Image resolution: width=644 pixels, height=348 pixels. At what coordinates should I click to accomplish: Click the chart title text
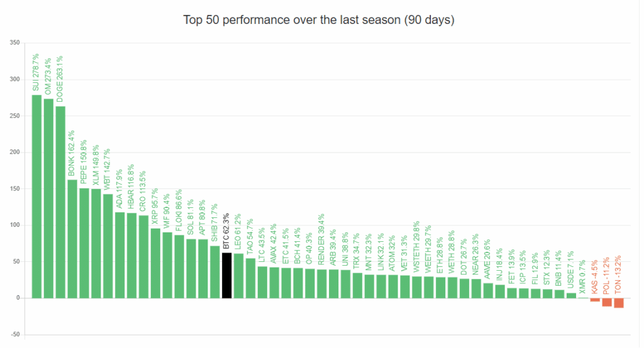tap(319, 20)
